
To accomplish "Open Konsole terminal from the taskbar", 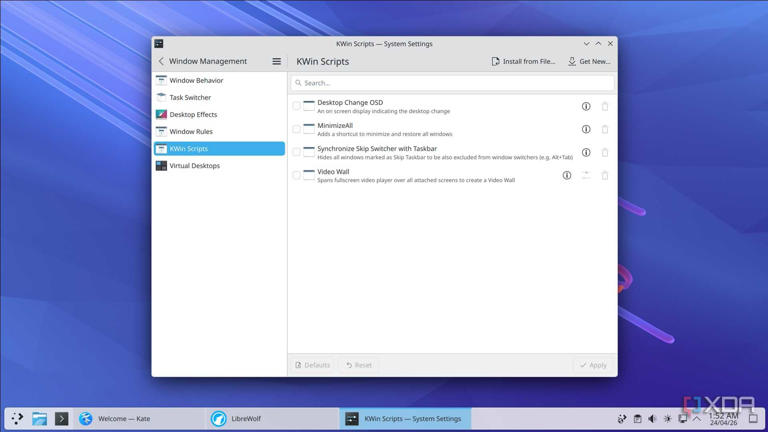I will (61, 419).
